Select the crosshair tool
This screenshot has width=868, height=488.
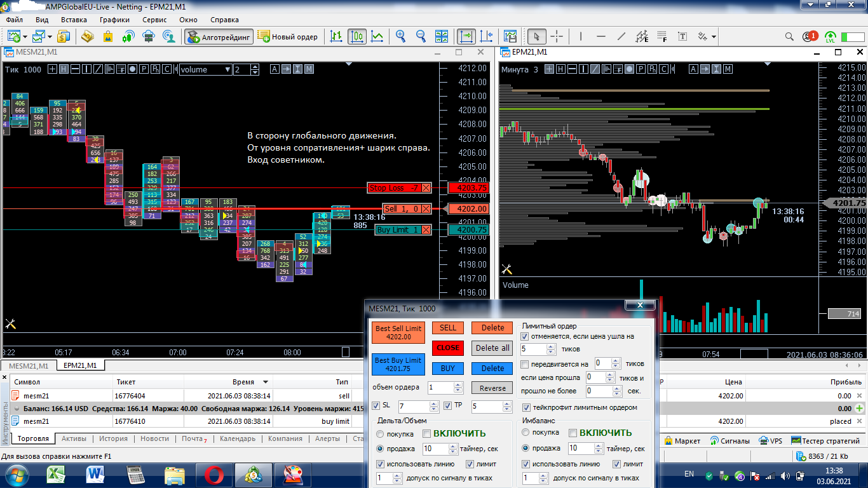[557, 36]
